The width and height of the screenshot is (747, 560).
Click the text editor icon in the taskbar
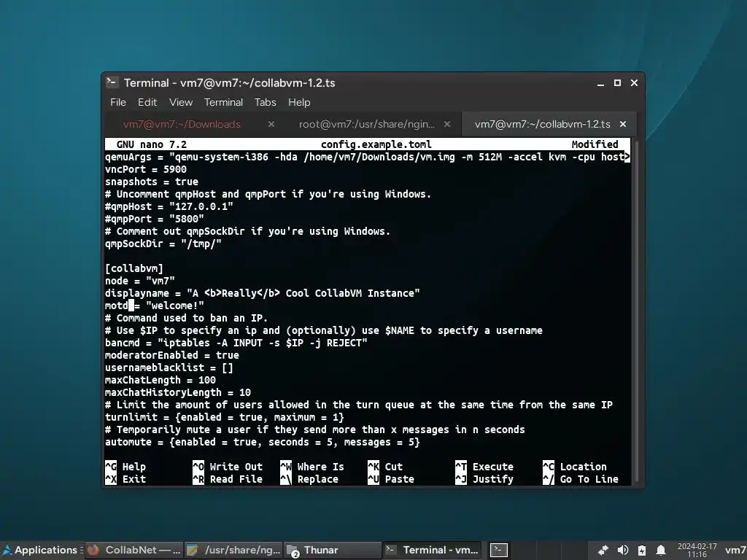[193, 550]
